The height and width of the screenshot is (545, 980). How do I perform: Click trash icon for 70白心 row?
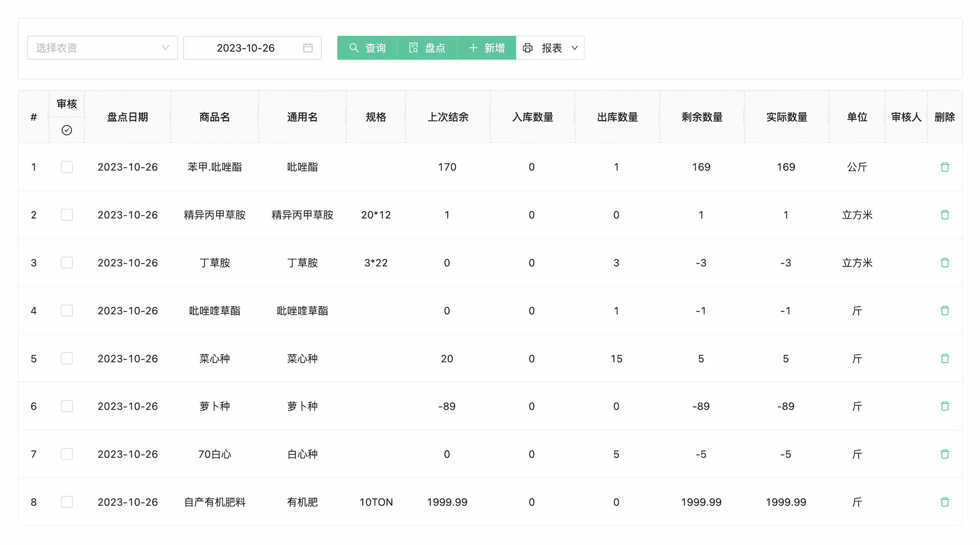(945, 454)
